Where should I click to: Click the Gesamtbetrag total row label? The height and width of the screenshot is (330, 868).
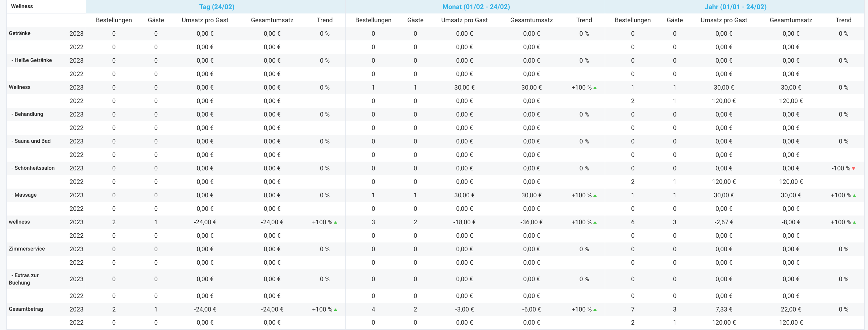(26, 309)
